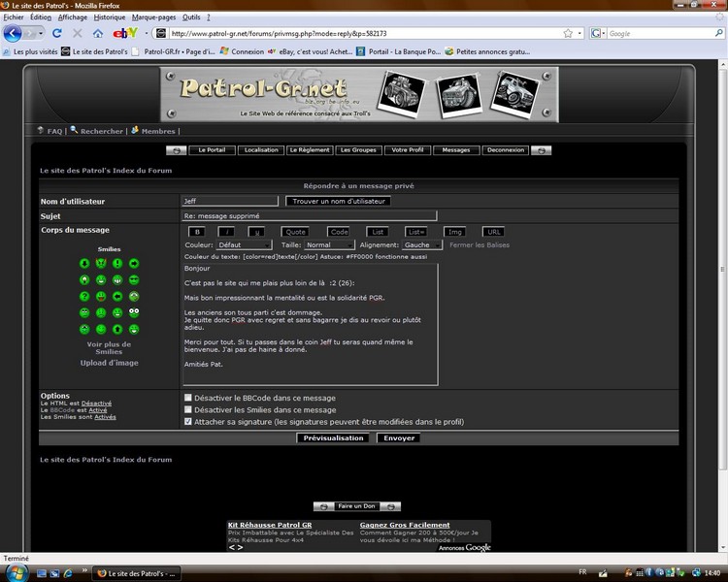Click the Google search magnifier icon
Image resolution: width=728 pixels, height=582 pixels.
pyautogui.click(x=718, y=33)
